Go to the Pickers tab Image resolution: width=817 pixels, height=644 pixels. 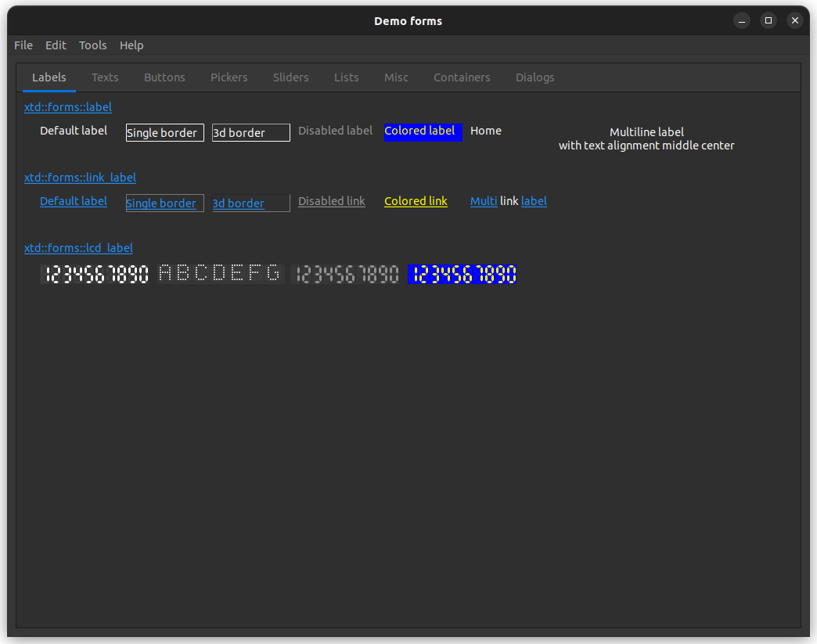point(229,77)
